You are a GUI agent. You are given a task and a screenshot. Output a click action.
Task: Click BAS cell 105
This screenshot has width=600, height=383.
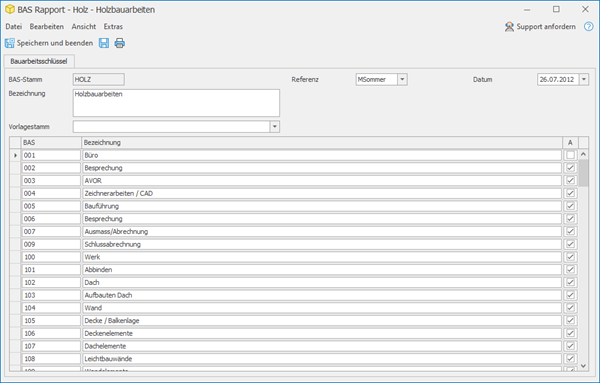[51, 321]
